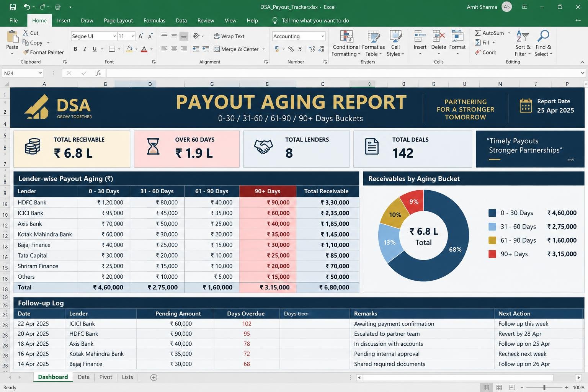The image size is (588, 392).
Task: Click the formula bar input area
Action: (x=343, y=73)
